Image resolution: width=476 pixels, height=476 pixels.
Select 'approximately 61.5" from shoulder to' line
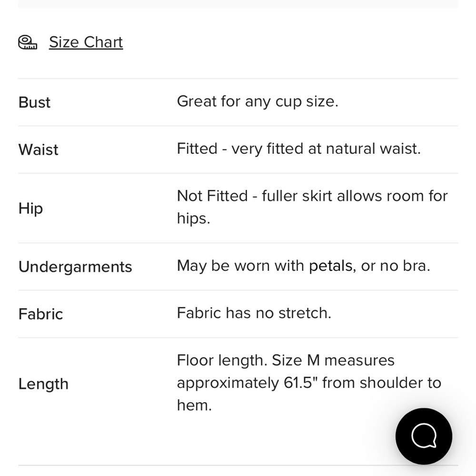coord(309,383)
